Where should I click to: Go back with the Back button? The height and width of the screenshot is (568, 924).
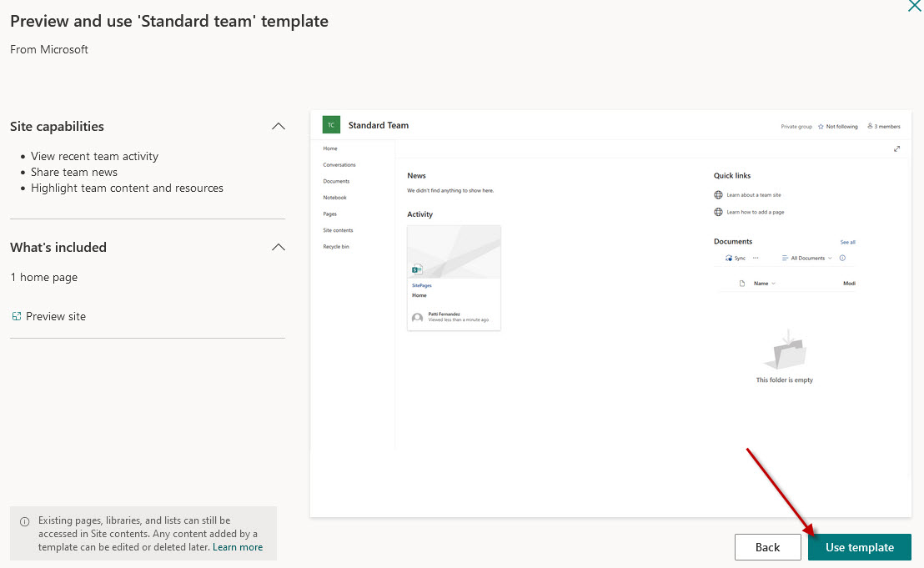pyautogui.click(x=767, y=547)
